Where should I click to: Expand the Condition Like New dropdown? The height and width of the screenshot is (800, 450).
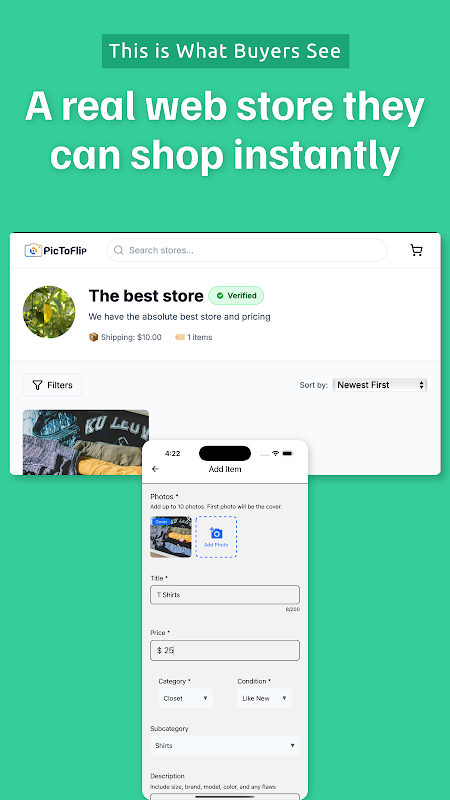264,698
